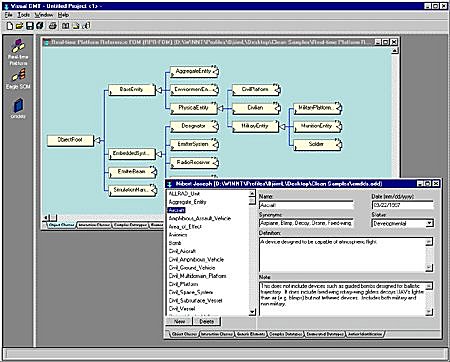Select Aggregate_Entity in class list
Screen dimensions: 450x362
tap(187, 202)
